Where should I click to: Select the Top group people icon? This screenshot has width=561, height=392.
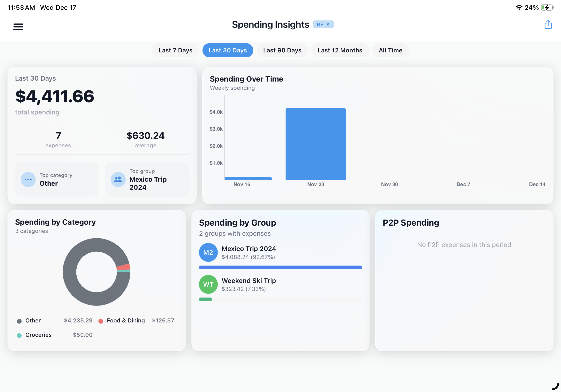(118, 179)
